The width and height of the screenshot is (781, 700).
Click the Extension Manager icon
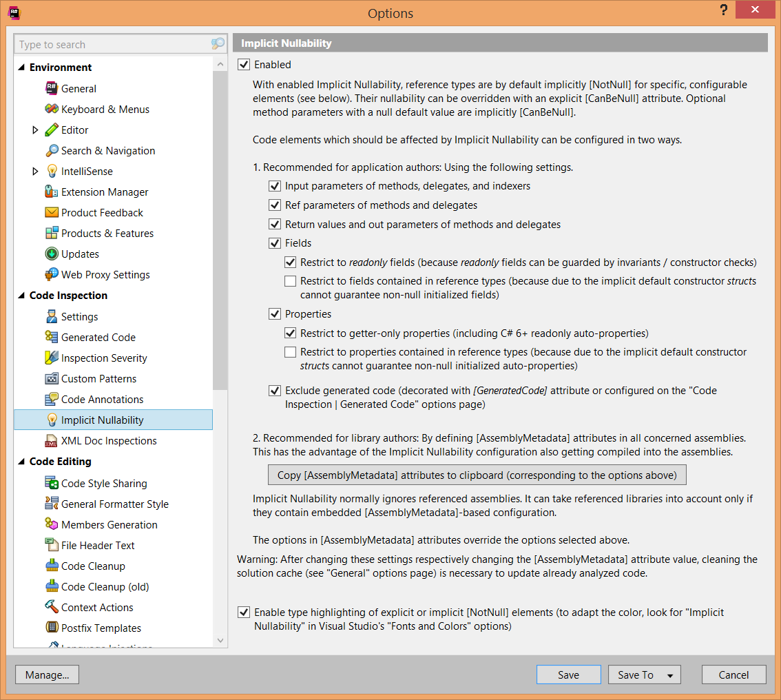(52, 192)
